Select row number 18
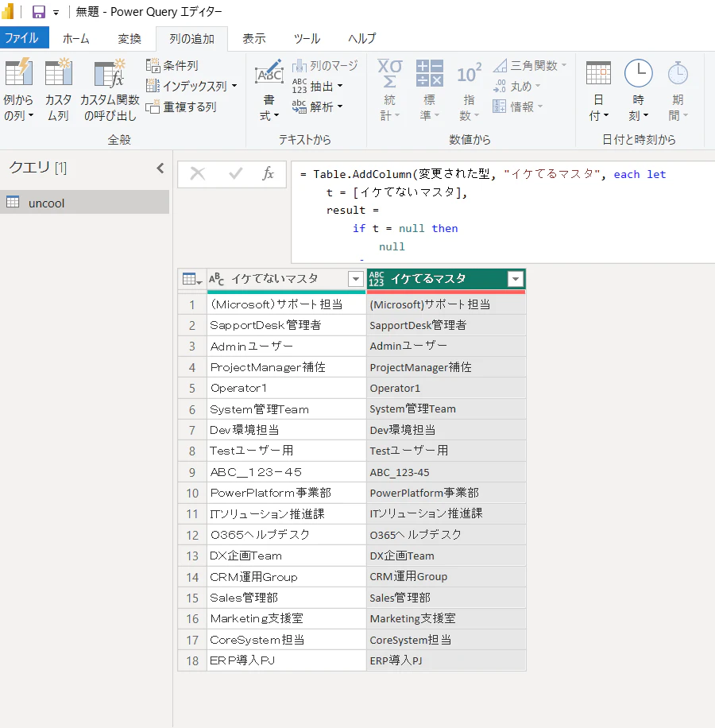 [x=192, y=660]
